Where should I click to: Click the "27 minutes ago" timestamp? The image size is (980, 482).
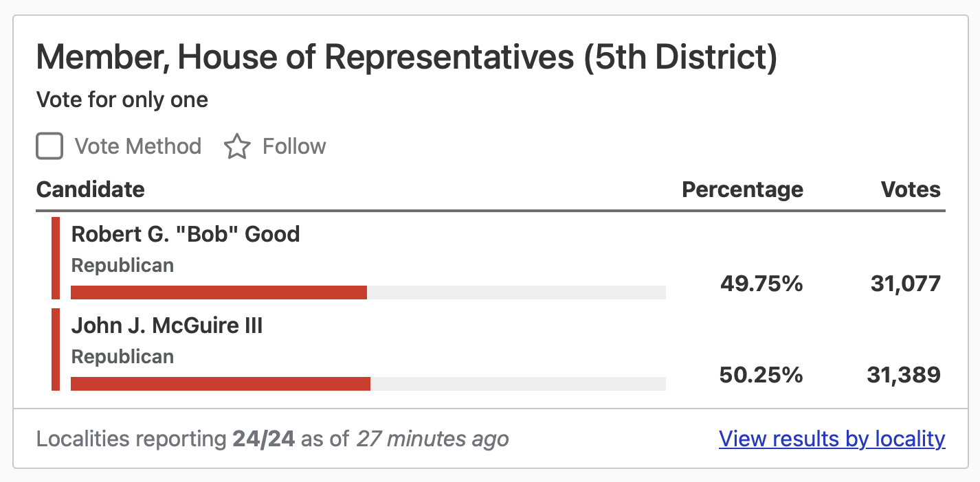pyautogui.click(x=432, y=439)
